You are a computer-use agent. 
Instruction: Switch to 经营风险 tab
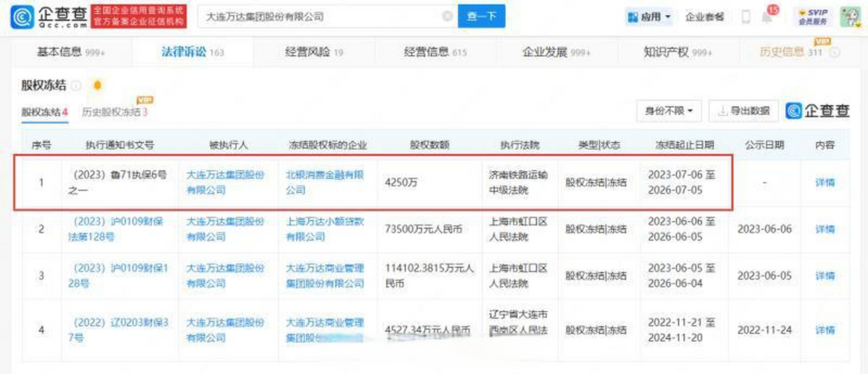[x=314, y=52]
